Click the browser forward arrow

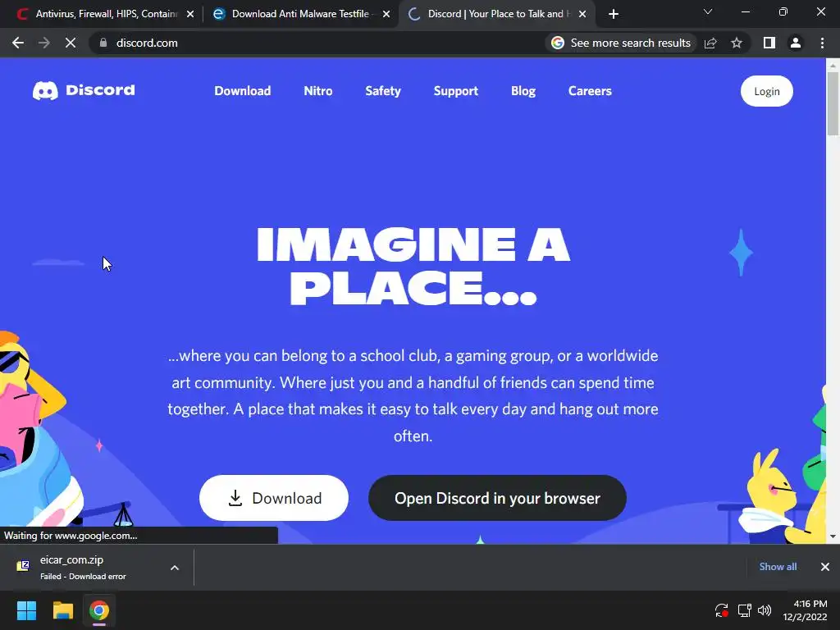coord(44,43)
